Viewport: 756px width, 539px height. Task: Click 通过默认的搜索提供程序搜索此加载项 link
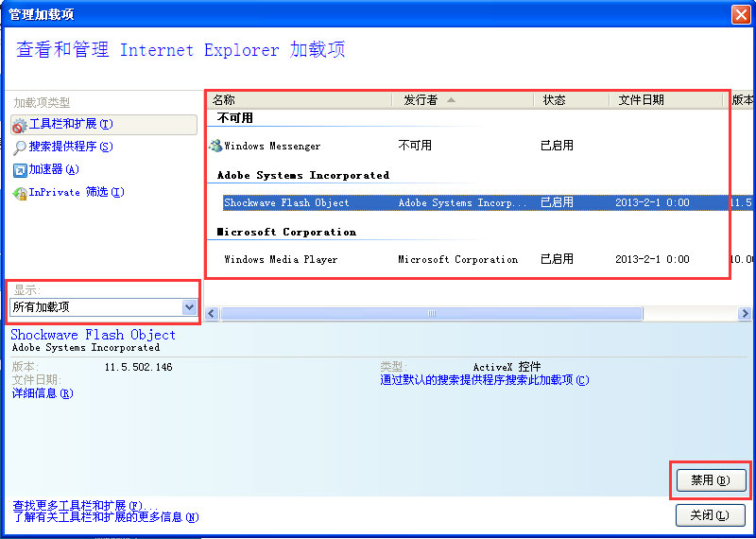[x=485, y=380]
